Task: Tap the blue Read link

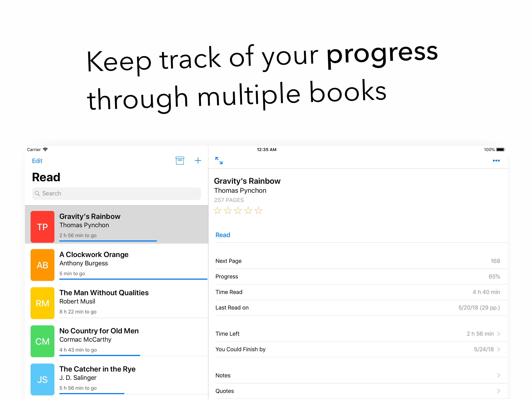Action: click(223, 235)
